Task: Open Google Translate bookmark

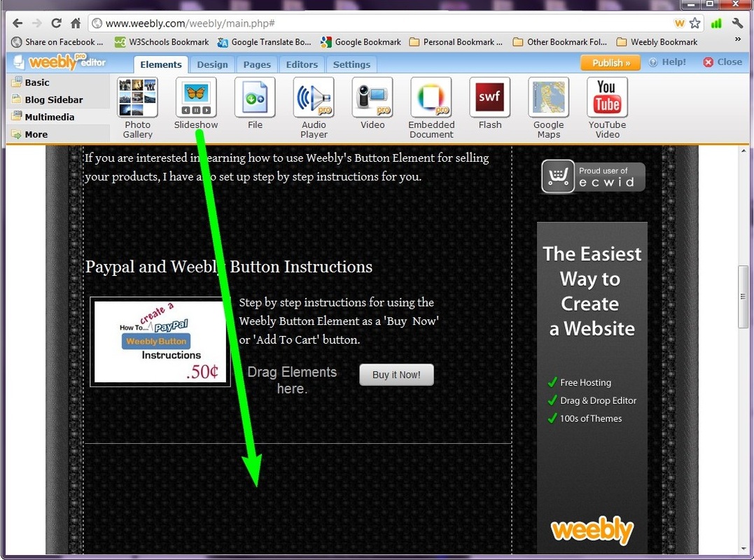Action: pyautogui.click(x=264, y=42)
